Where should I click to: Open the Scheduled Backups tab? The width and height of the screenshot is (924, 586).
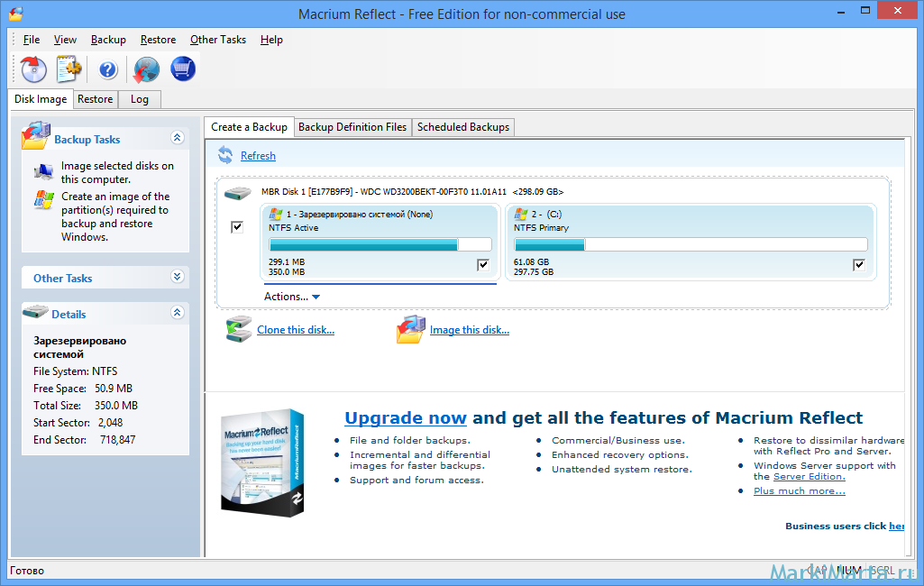coord(463,127)
